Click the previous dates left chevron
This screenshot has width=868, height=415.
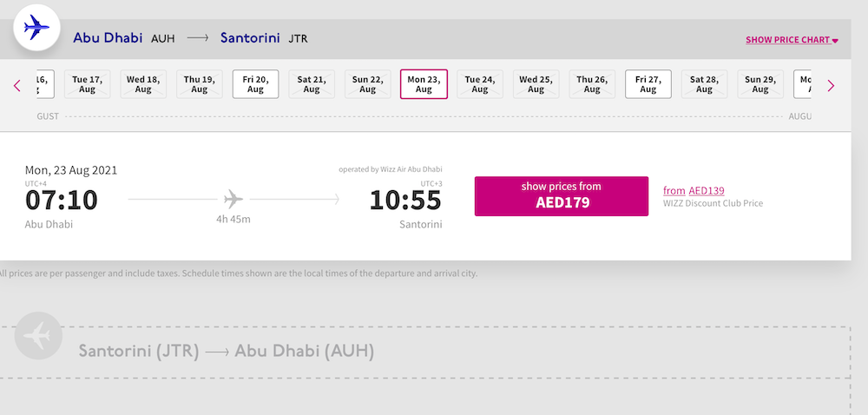pyautogui.click(x=17, y=85)
